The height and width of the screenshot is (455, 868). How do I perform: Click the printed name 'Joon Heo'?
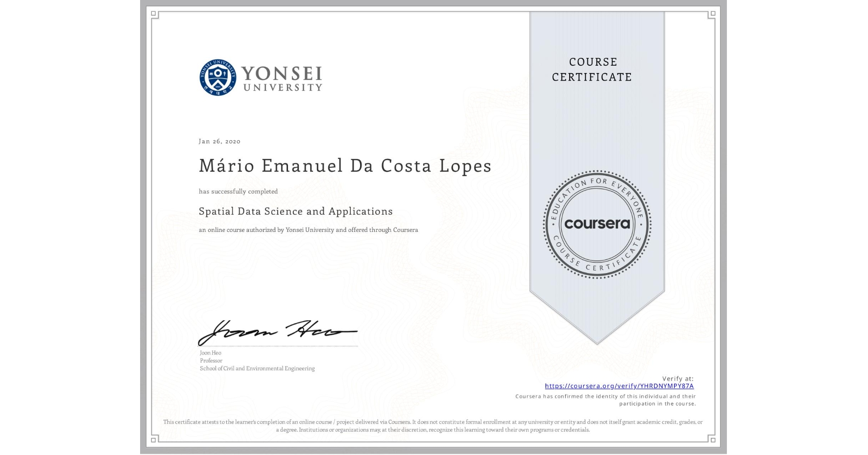(211, 353)
